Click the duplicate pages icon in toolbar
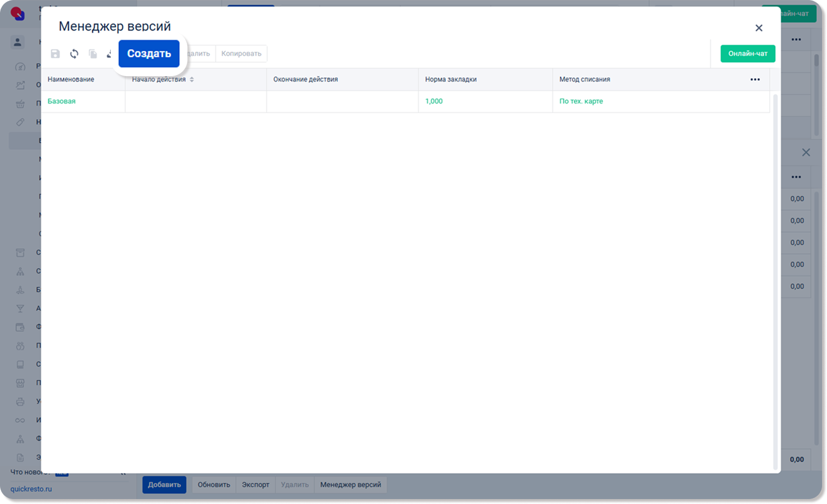 point(93,54)
